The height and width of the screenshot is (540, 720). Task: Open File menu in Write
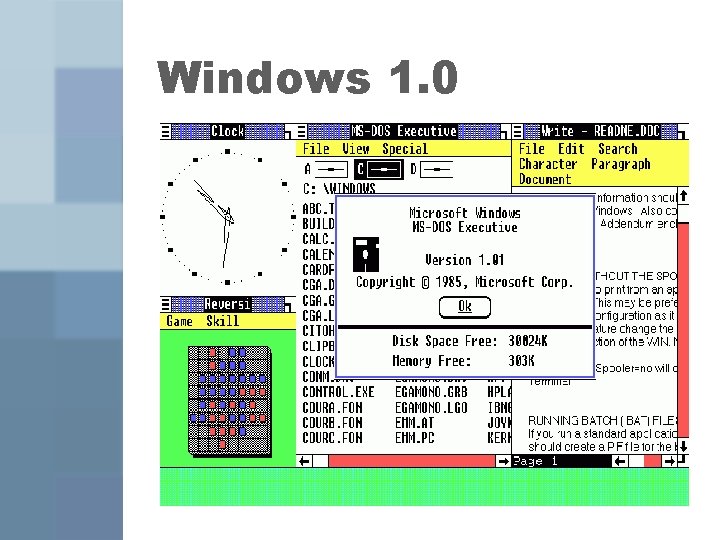pos(532,149)
